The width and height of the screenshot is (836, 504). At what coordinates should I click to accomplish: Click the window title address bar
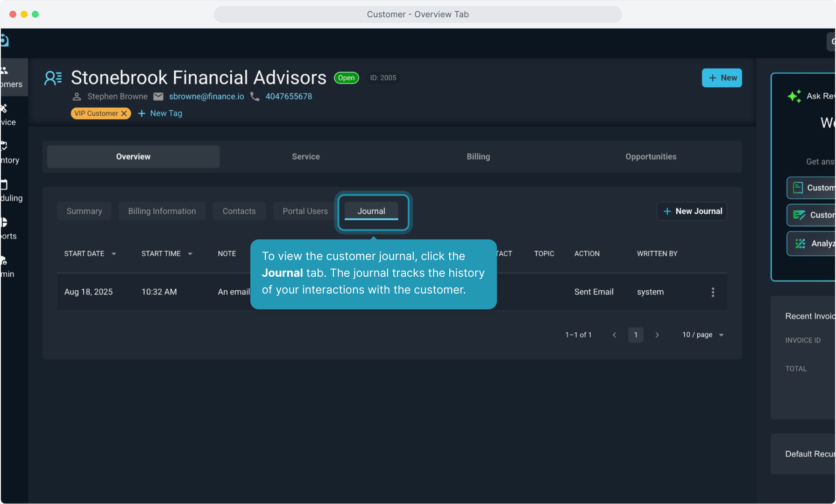[418, 14]
